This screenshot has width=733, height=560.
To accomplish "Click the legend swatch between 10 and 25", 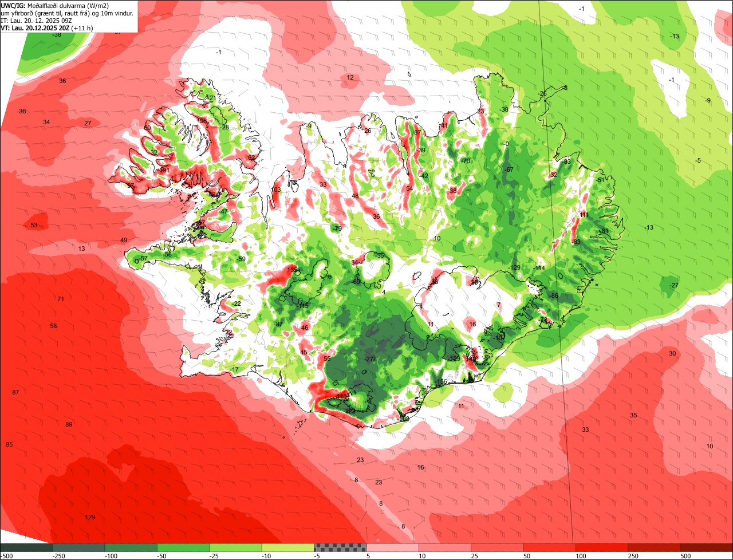I will pos(445,547).
